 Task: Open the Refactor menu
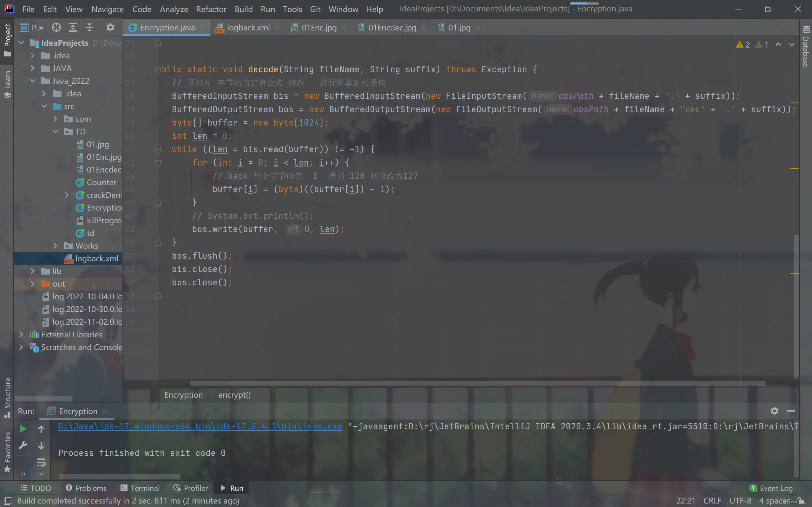[211, 9]
